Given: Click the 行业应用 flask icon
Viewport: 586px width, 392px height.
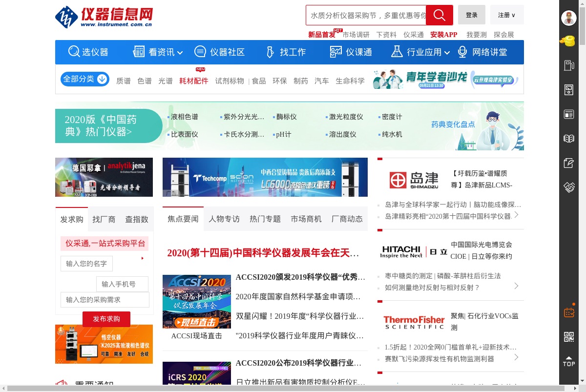Looking at the screenshot, I should tap(397, 52).
